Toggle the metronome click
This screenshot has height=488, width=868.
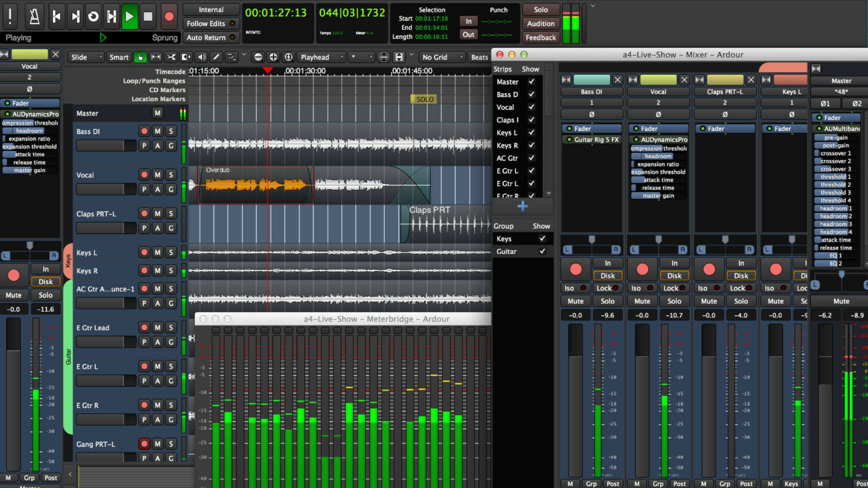click(34, 16)
